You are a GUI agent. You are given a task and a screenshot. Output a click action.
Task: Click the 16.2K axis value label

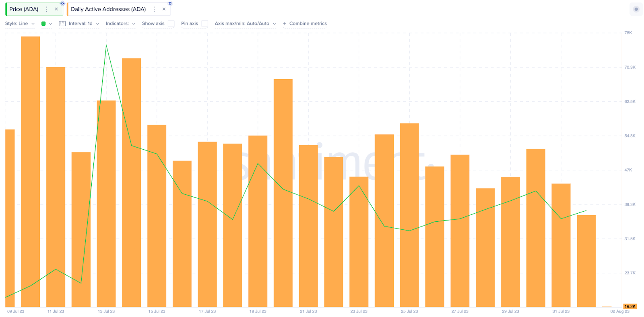click(630, 307)
